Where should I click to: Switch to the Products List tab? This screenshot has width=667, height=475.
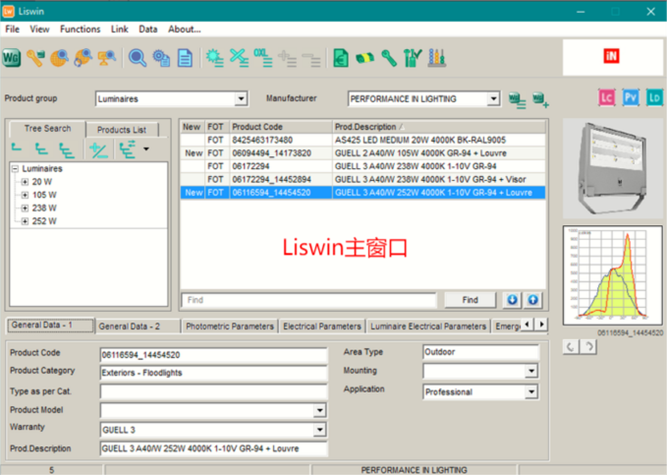[122, 130]
